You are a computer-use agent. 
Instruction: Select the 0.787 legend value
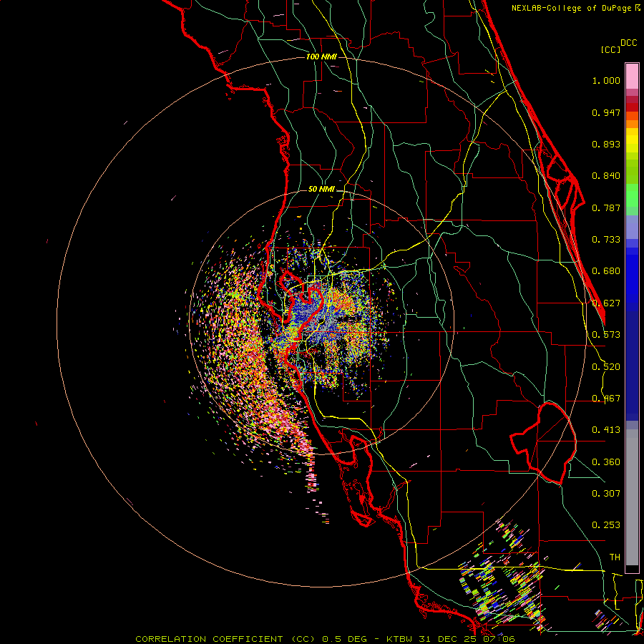tap(606, 208)
